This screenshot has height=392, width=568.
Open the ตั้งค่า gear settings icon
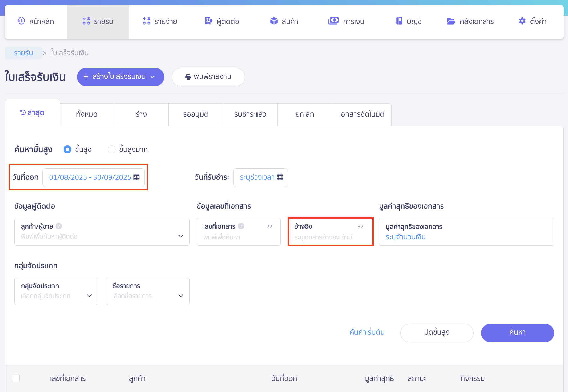pyautogui.click(x=522, y=21)
